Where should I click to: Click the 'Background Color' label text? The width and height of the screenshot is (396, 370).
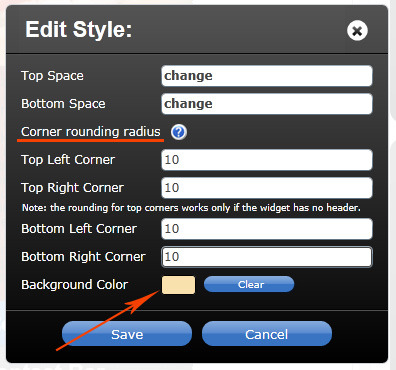tap(75, 285)
